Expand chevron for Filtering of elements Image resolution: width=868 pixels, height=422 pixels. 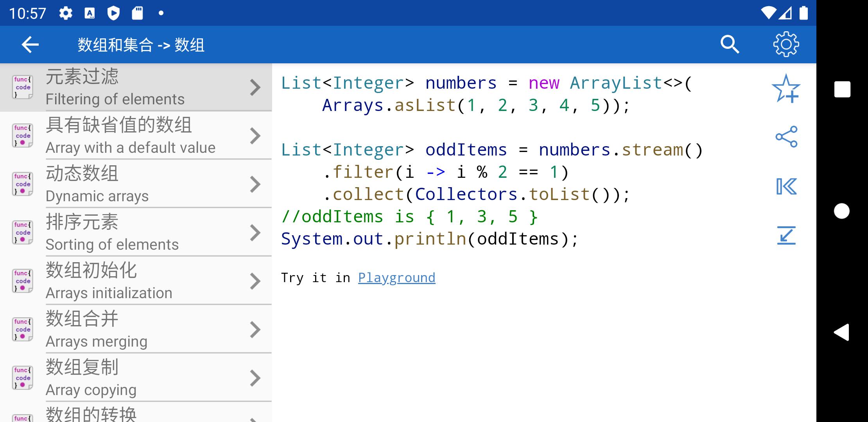pos(255,87)
